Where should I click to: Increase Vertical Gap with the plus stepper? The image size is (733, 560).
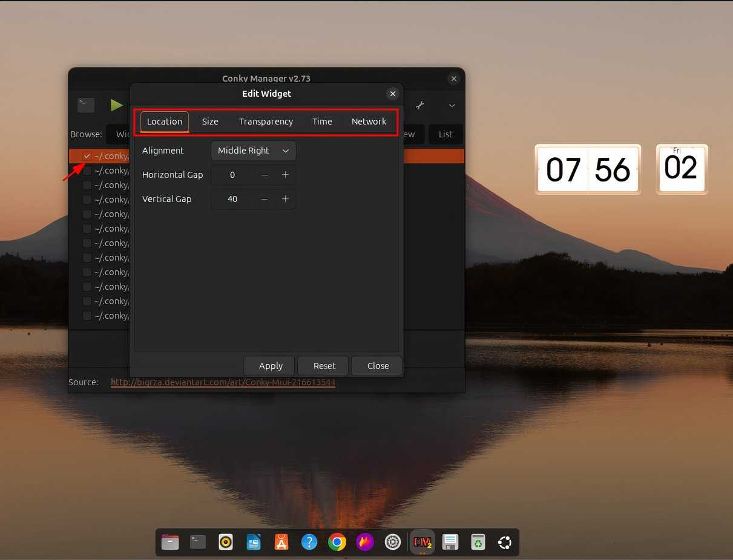(x=285, y=198)
